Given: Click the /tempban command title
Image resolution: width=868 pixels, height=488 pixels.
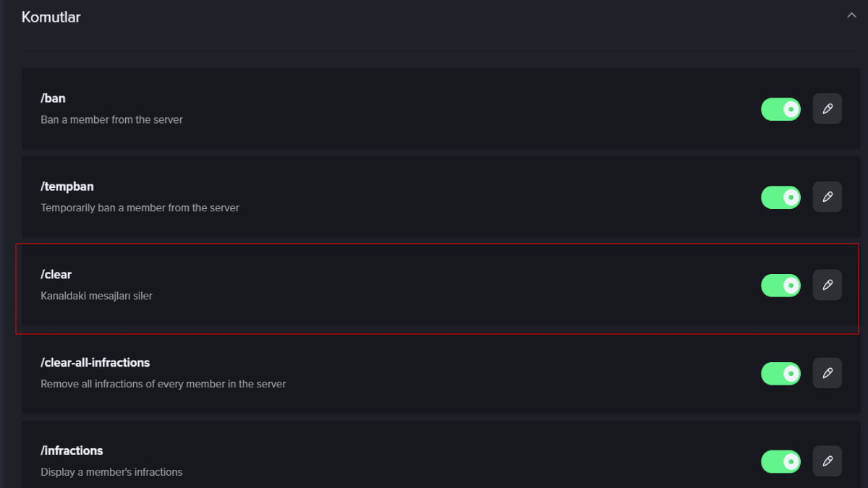Looking at the screenshot, I should coord(67,187).
